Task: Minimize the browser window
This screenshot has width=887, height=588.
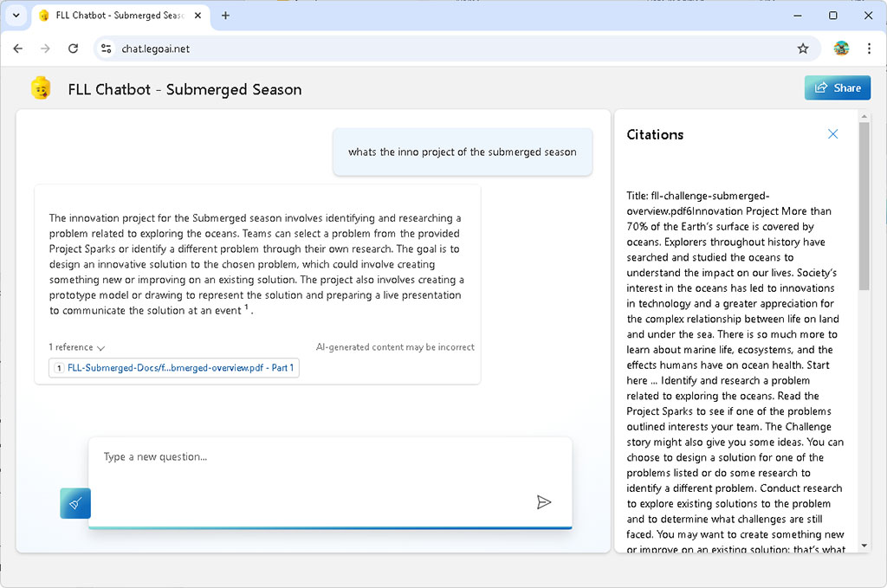Action: pos(798,16)
